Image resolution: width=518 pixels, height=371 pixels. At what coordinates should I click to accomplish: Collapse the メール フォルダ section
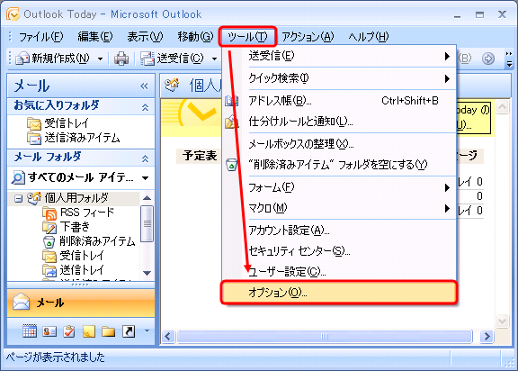(145, 159)
